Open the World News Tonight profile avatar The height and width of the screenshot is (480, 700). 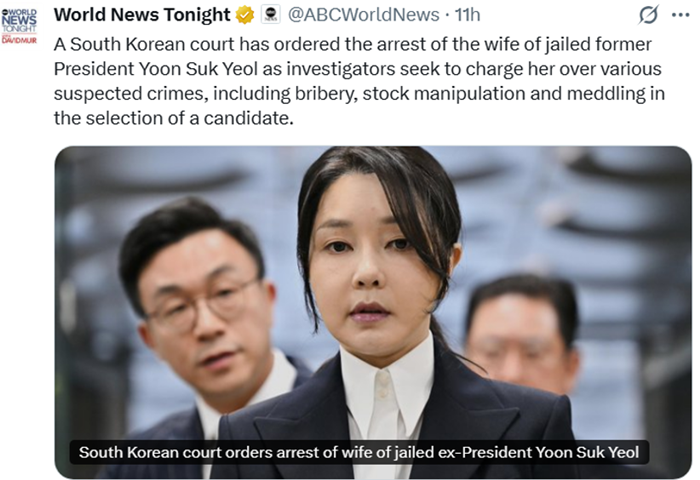point(19,26)
